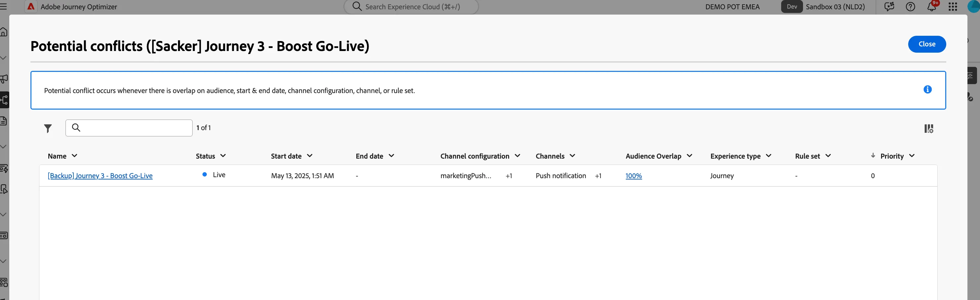Open the Sandbox 03 (NLD2) selector
The height and width of the screenshot is (300, 980).
(835, 7)
